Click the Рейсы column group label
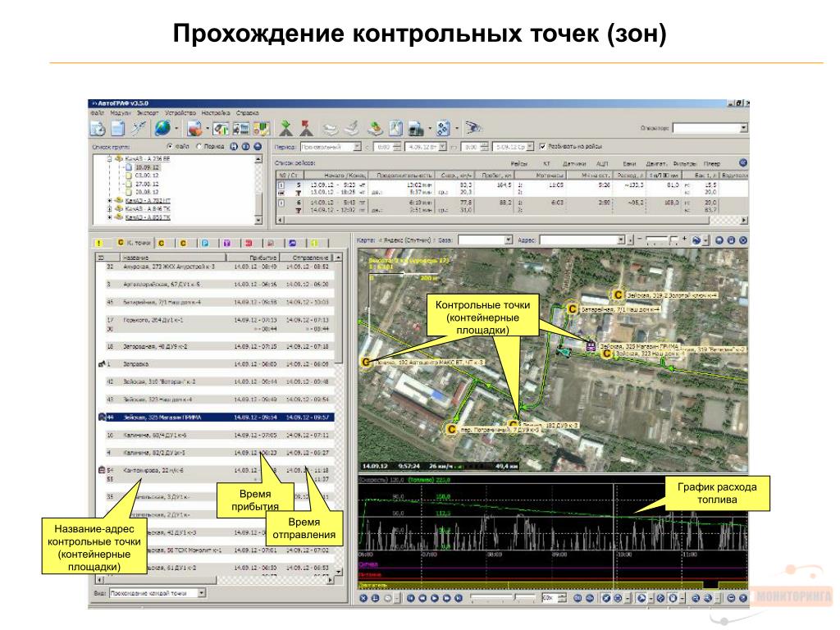Screen dimensions: 840x630 [518, 163]
